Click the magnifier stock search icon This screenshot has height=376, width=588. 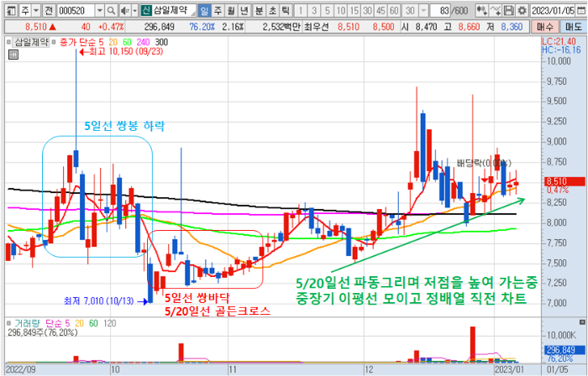pyautogui.click(x=111, y=10)
